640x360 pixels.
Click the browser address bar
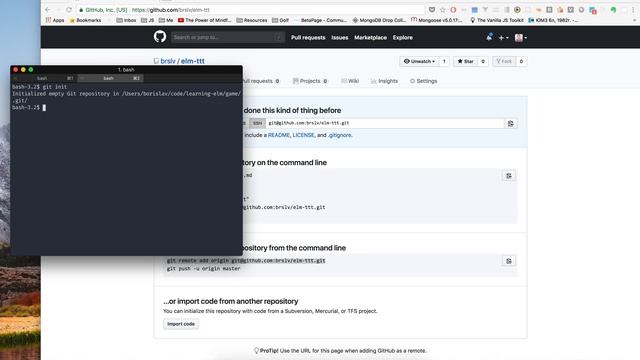tap(250, 9)
